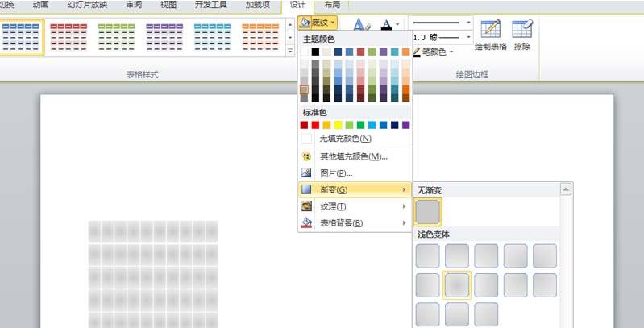Switch to the 设计 tab
The width and height of the screenshot is (644, 328).
tap(297, 5)
